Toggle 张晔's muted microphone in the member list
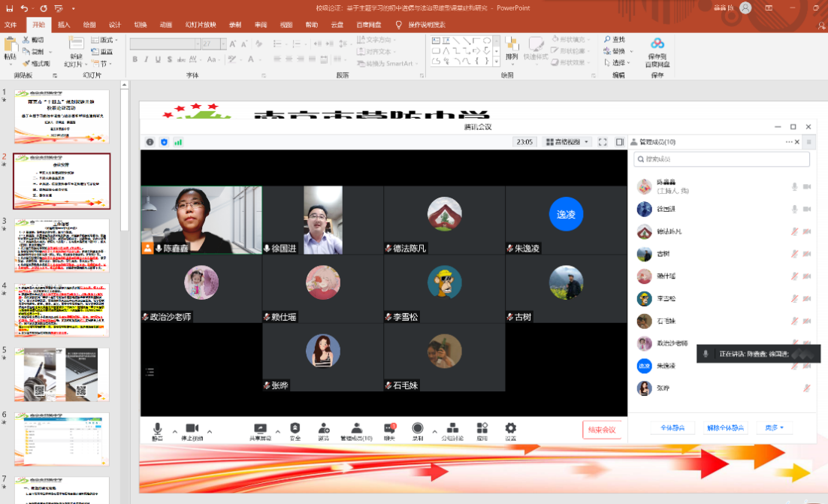The image size is (828, 504). point(807,388)
